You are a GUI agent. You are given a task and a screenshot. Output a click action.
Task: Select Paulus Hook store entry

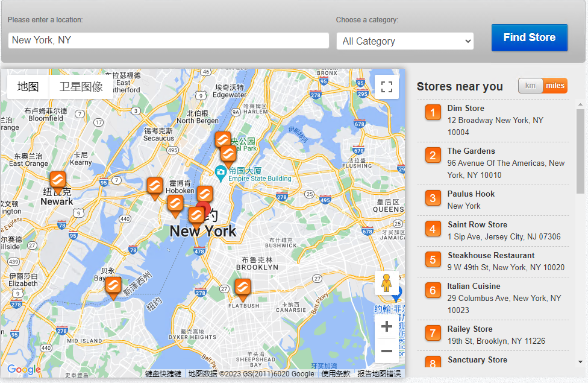coord(493,200)
